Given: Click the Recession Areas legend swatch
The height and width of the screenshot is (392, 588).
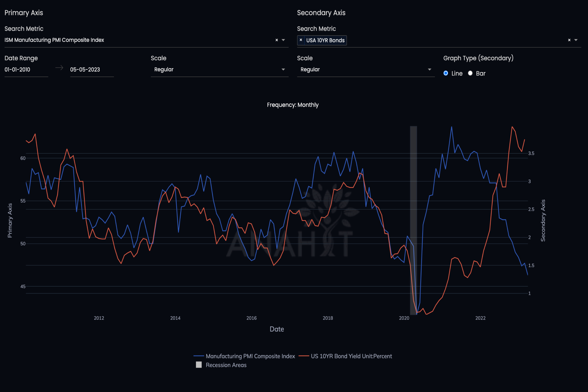Looking at the screenshot, I should click(199, 365).
